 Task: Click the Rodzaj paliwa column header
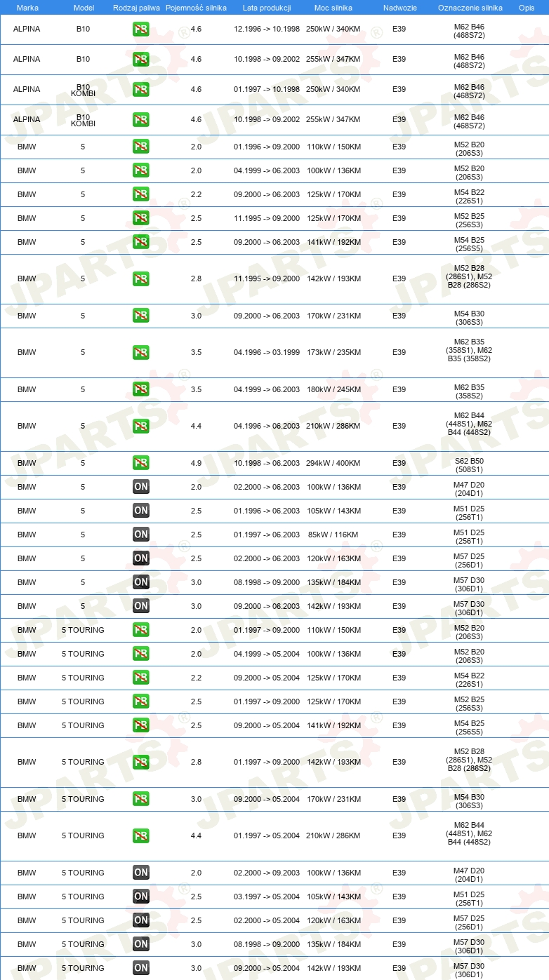pos(136,8)
